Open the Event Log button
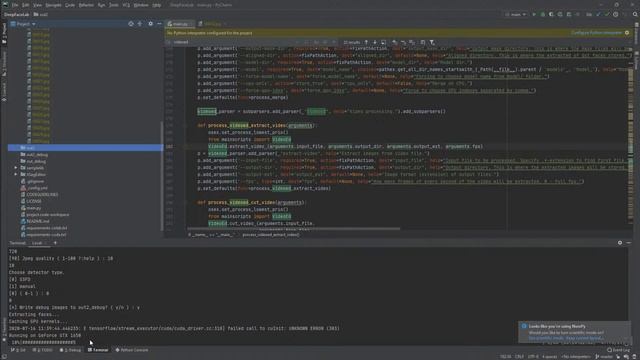This screenshot has height=360, width=640. click(618, 350)
